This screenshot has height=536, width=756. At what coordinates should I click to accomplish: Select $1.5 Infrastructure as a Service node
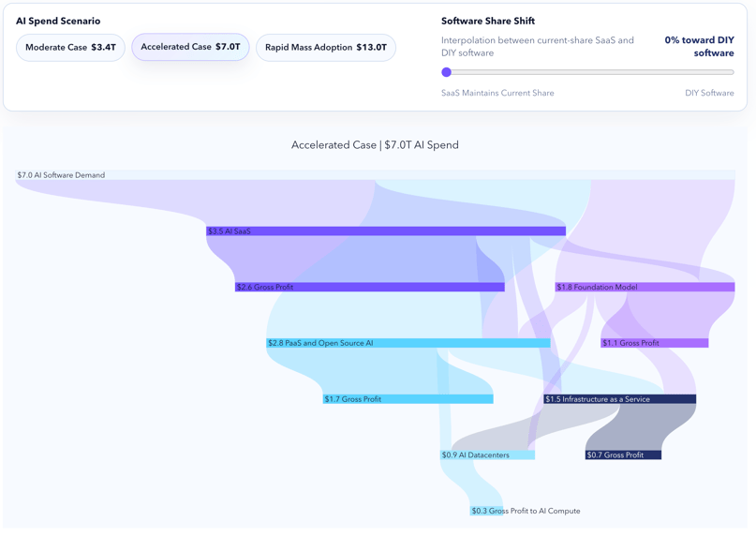click(x=619, y=399)
